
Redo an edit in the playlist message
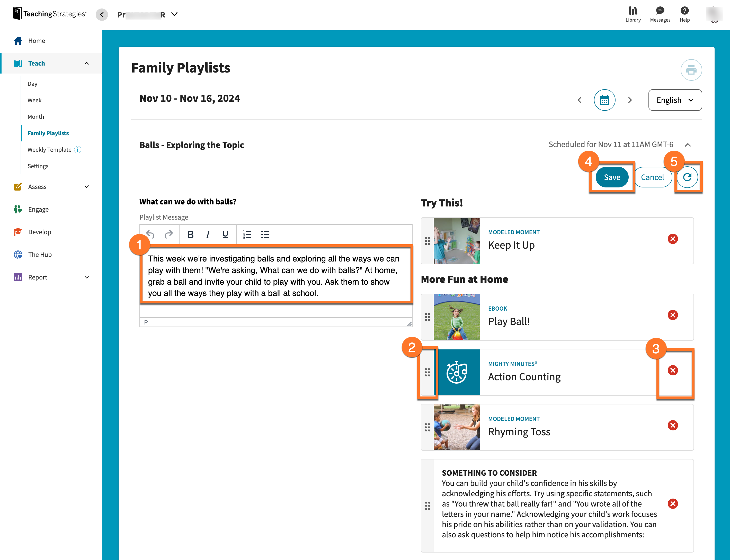tap(169, 234)
